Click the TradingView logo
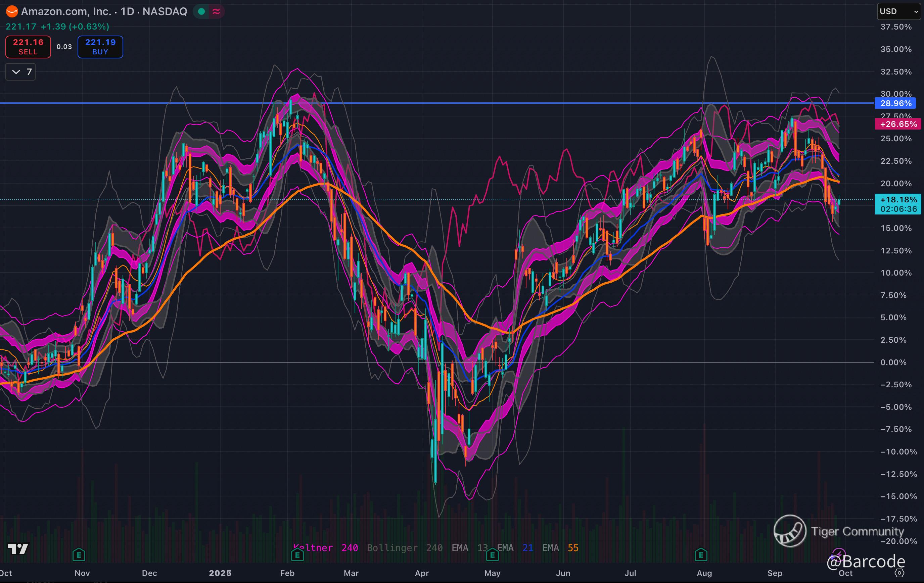 18,549
